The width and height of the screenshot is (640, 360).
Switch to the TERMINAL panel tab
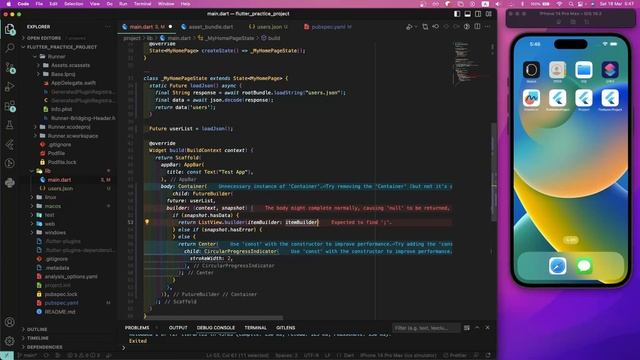(x=255, y=328)
